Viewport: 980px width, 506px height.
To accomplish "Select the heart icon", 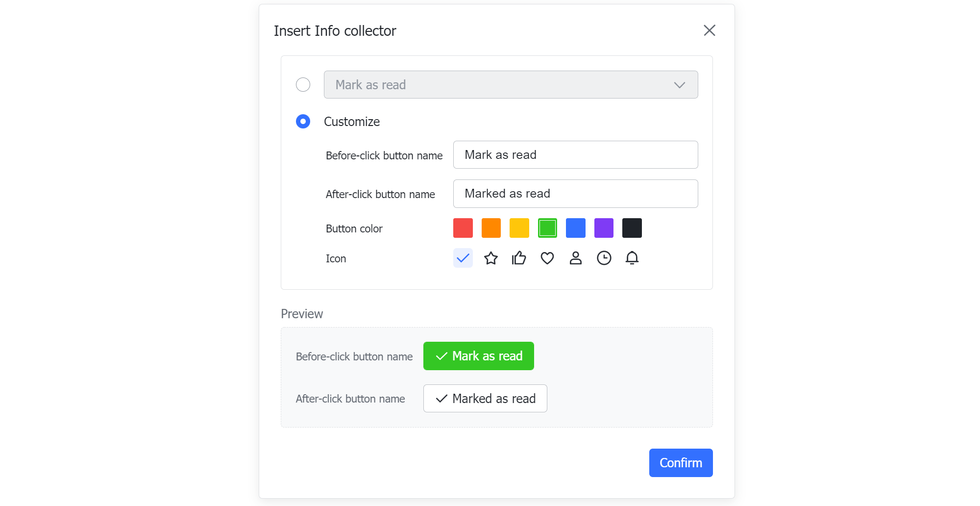I will point(547,258).
